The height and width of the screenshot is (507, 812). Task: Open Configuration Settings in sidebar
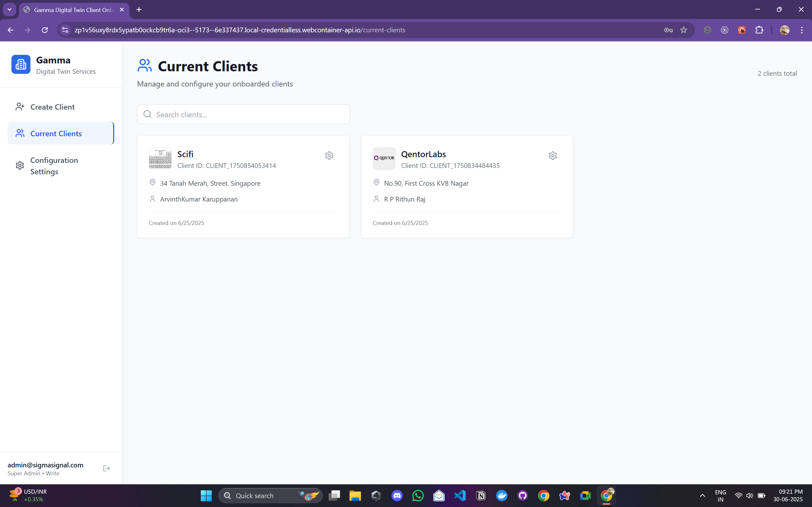54,166
